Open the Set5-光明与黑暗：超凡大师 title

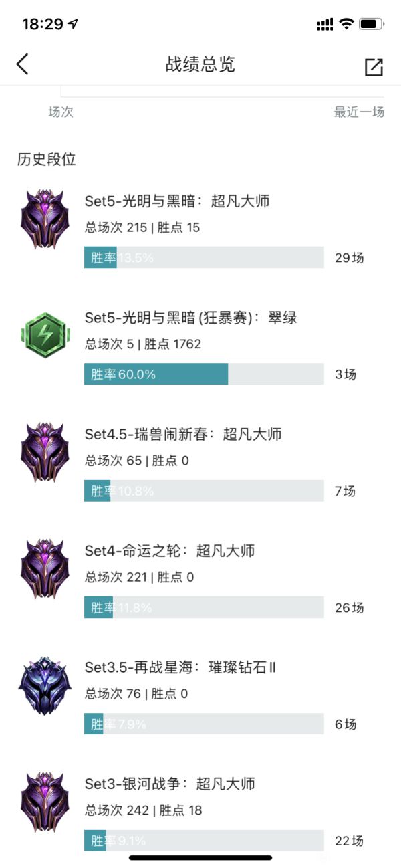click(x=177, y=201)
